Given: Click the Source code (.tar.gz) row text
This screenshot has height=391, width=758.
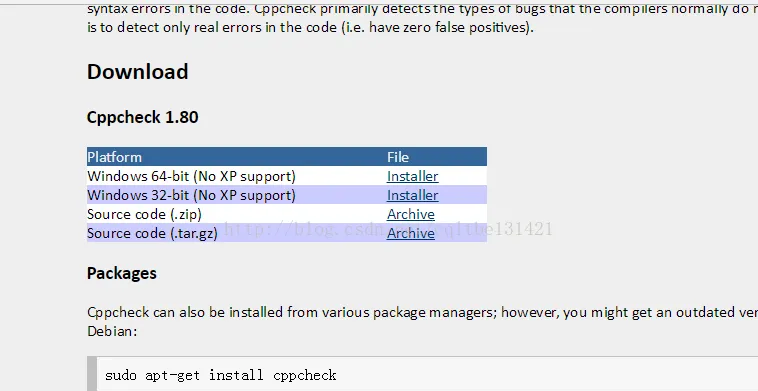Looking at the screenshot, I should pyautogui.click(x=152, y=233).
